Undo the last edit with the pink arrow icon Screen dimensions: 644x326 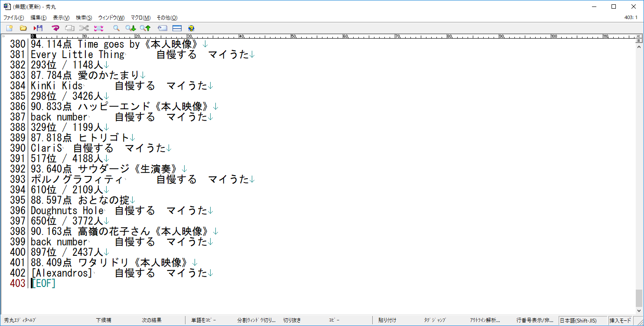[55, 28]
